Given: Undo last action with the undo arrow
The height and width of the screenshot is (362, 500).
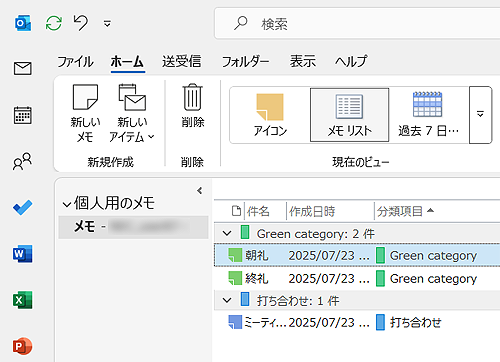Looking at the screenshot, I should tap(81, 23).
